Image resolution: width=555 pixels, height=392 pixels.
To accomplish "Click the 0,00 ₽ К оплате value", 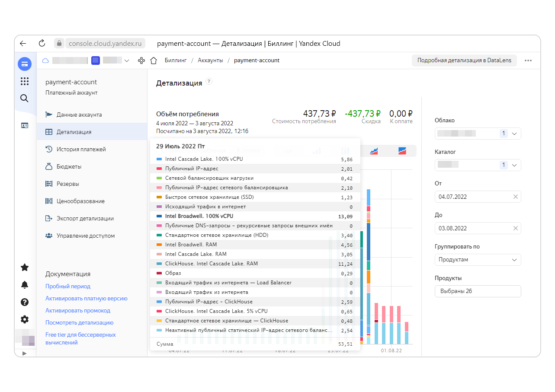I will coord(401,114).
